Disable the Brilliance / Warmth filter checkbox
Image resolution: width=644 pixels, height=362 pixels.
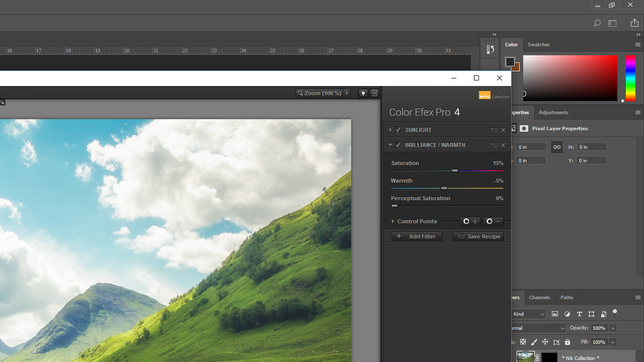[x=398, y=145]
